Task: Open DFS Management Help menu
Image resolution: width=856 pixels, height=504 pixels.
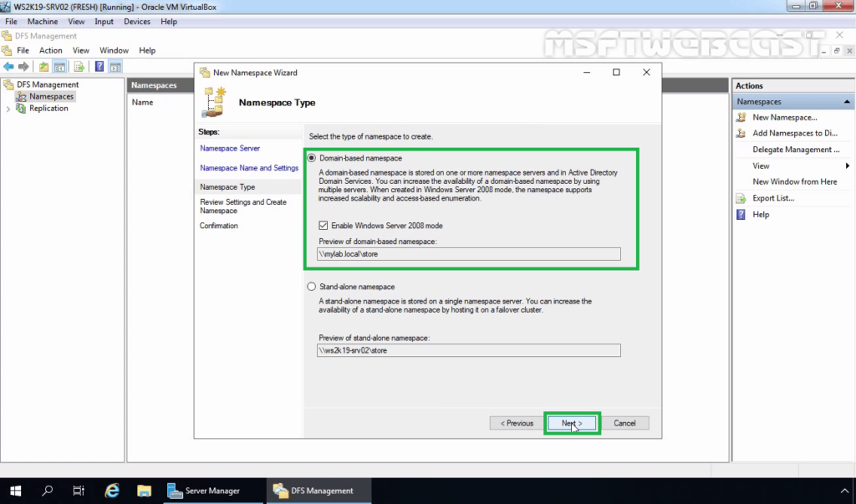Action: [x=147, y=50]
